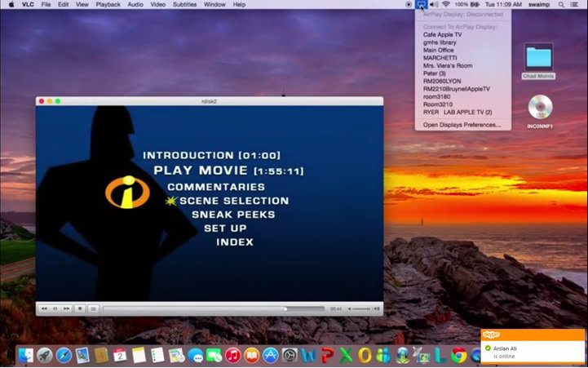Click the sound volume menu bar icon
The width and height of the screenshot is (588, 368).
433,5
